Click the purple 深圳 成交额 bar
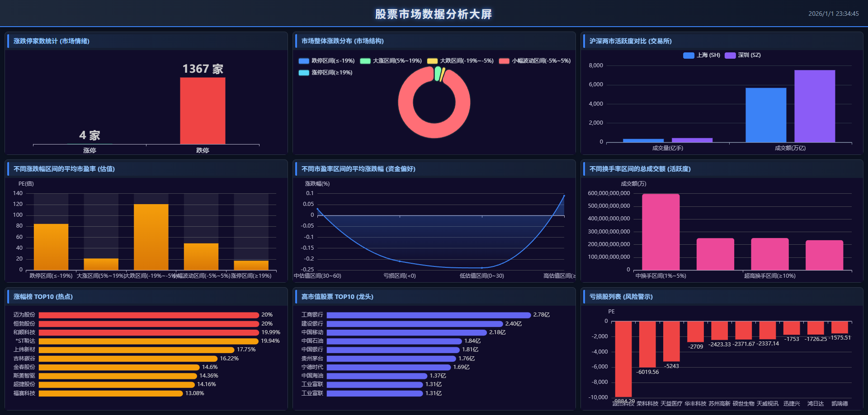This screenshot has height=415, width=868. (814, 106)
